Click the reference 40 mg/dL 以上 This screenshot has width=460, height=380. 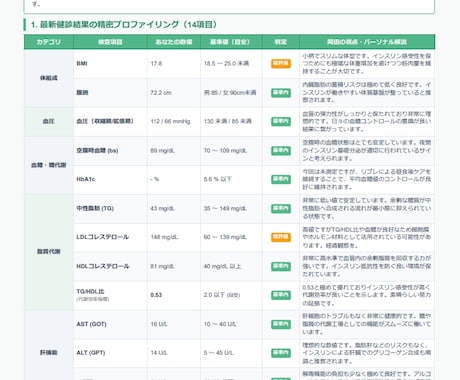tap(222, 266)
